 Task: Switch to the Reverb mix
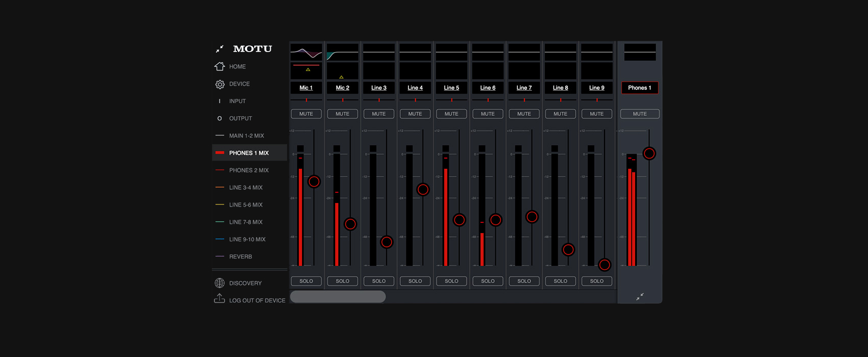[x=240, y=257]
